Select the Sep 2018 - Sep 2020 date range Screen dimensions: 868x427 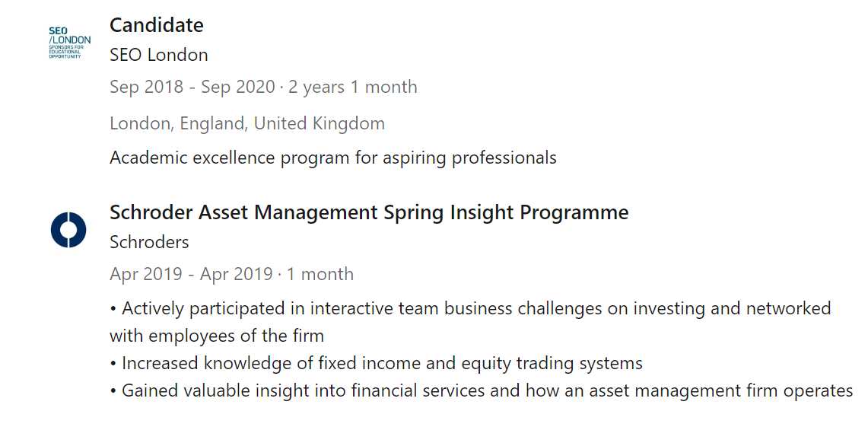click(192, 87)
